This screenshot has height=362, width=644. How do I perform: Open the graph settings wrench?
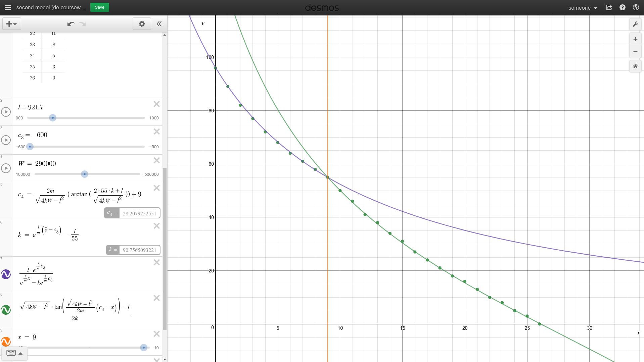pos(635,24)
